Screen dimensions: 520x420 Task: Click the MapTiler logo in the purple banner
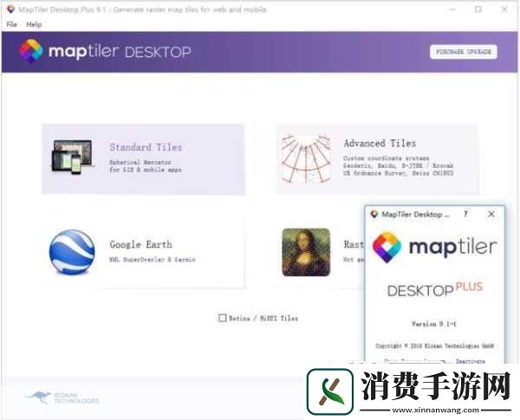[105, 51]
